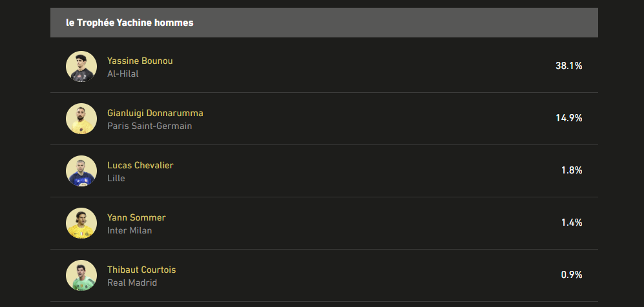
Task: Click the Al-Hilal club label
Action: [x=123, y=74]
